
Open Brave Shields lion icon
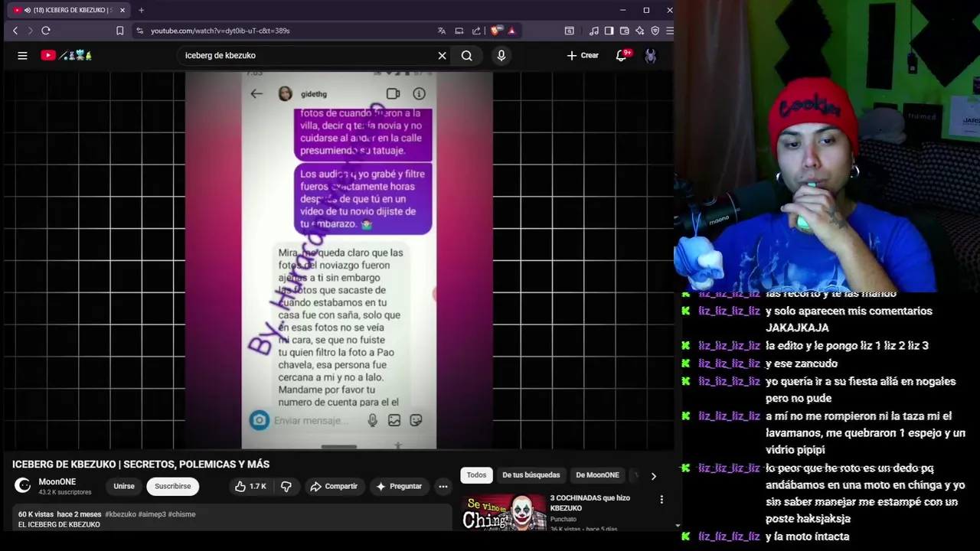[x=497, y=31]
